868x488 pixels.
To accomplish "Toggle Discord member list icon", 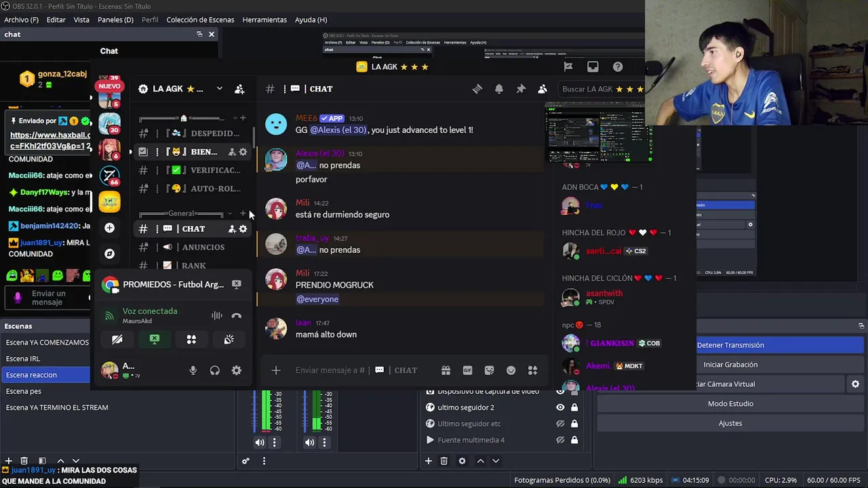I will 542,89.
